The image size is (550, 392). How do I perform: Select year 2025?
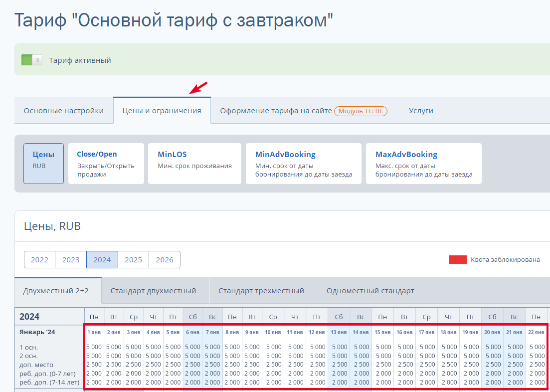pyautogui.click(x=133, y=260)
